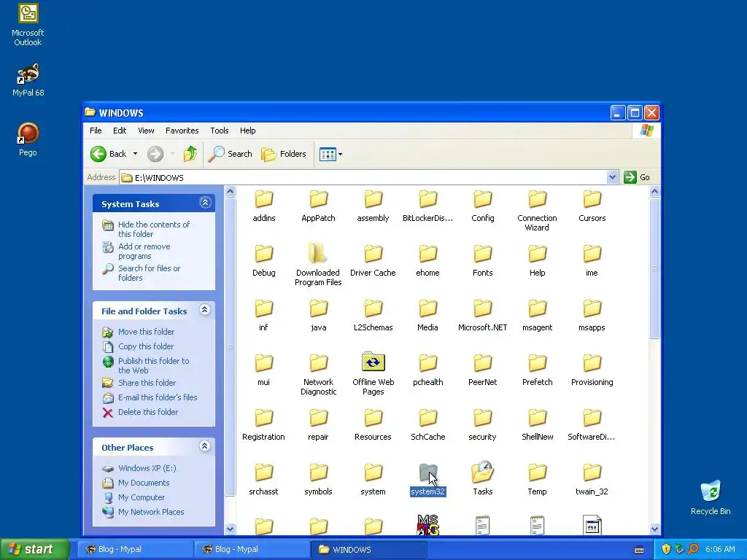747x560 pixels.
Task: Select the Prefetch folder
Action: coord(538,370)
